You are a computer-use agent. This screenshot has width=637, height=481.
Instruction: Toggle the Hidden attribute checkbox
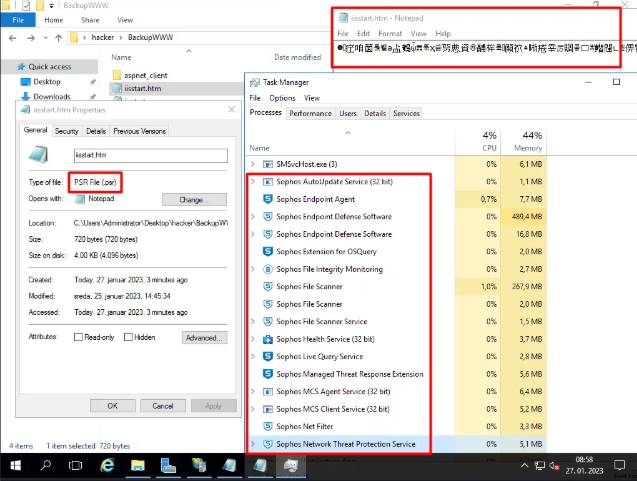click(x=128, y=337)
